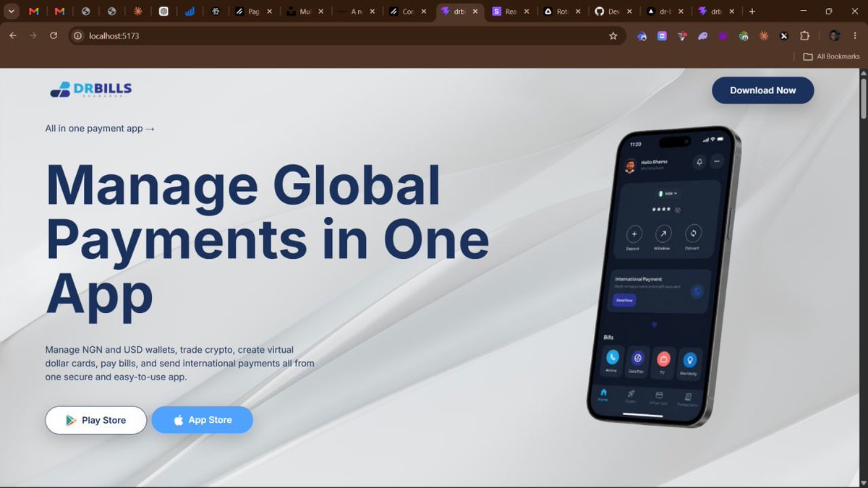Viewport: 868px width, 488px height.
Task: Click the International Payment title text
Action: [638, 279]
